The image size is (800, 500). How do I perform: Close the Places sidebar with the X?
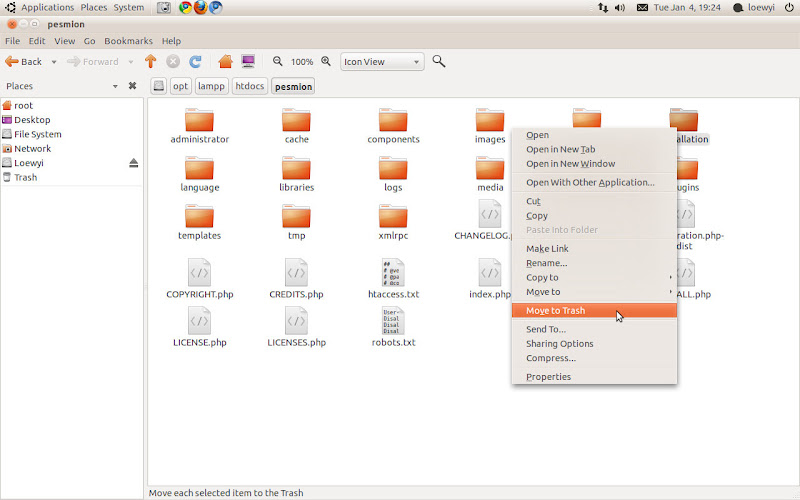tap(132, 86)
